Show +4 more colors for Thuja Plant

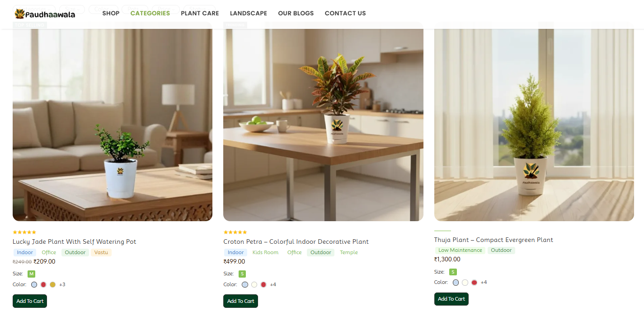coord(484,283)
